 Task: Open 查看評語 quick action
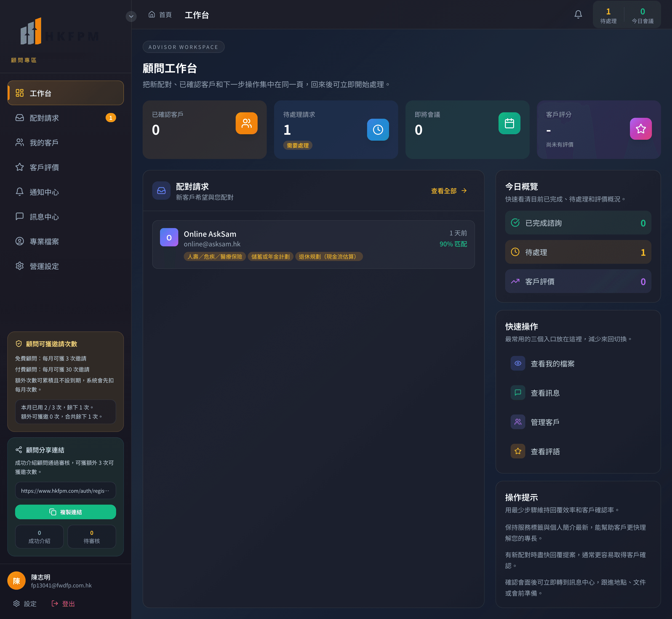tap(578, 451)
